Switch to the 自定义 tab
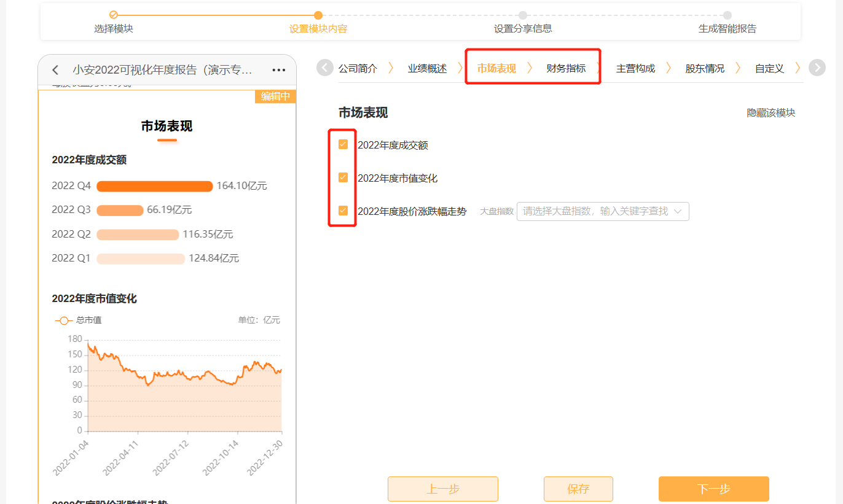The height and width of the screenshot is (504, 843). point(769,68)
